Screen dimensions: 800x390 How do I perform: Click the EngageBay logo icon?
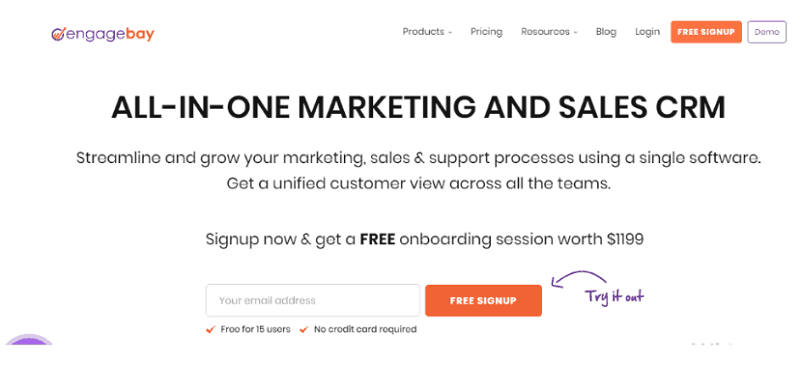[57, 34]
